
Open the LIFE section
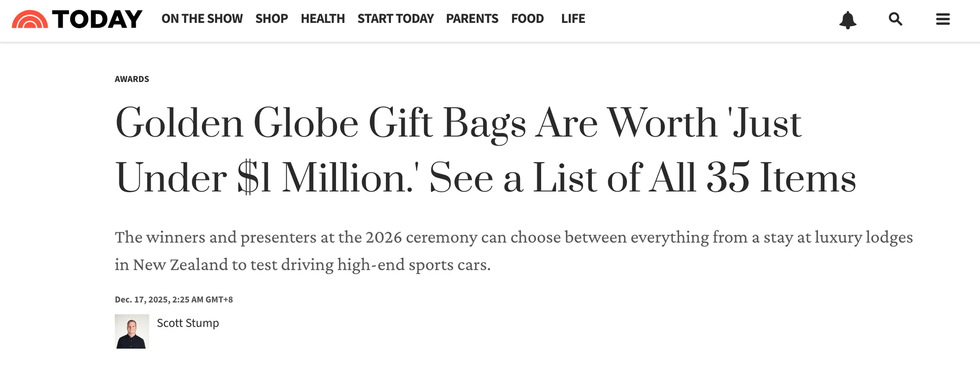(x=573, y=18)
